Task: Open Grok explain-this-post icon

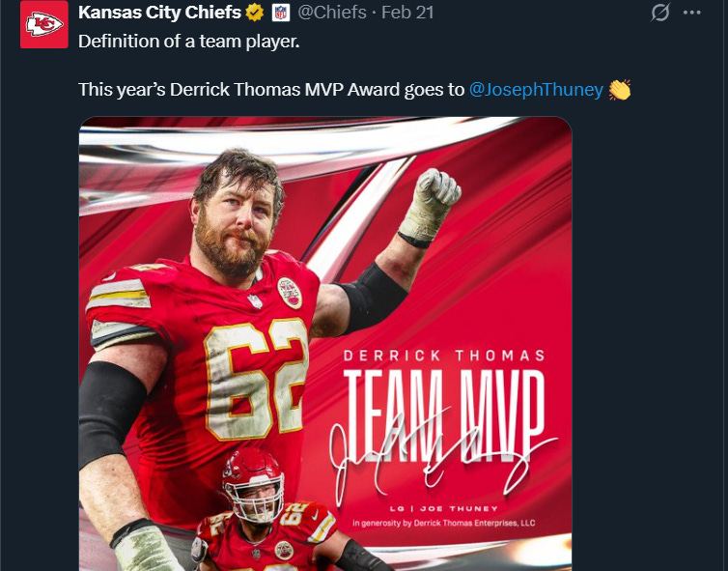Action: click(x=659, y=13)
